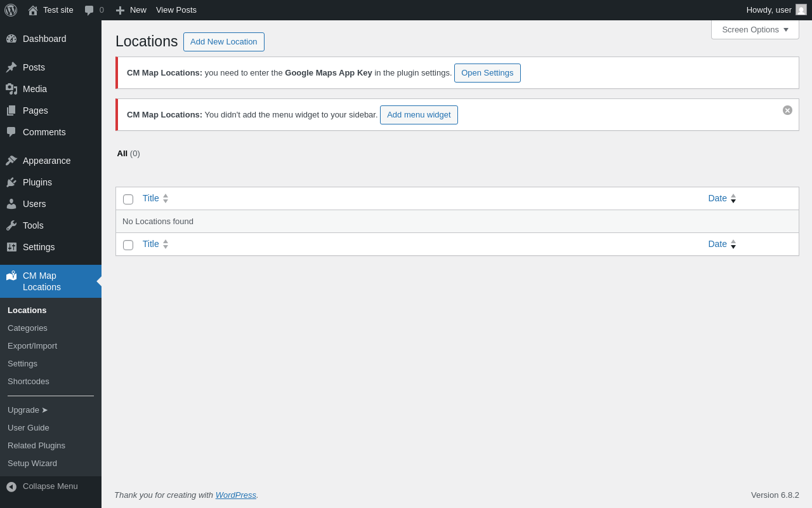Click the Date column header link
This screenshot has height=508, width=812.
(717, 198)
